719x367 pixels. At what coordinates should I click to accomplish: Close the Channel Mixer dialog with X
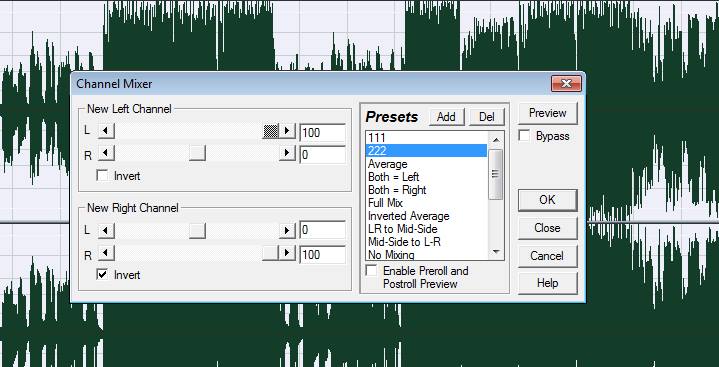[566, 83]
